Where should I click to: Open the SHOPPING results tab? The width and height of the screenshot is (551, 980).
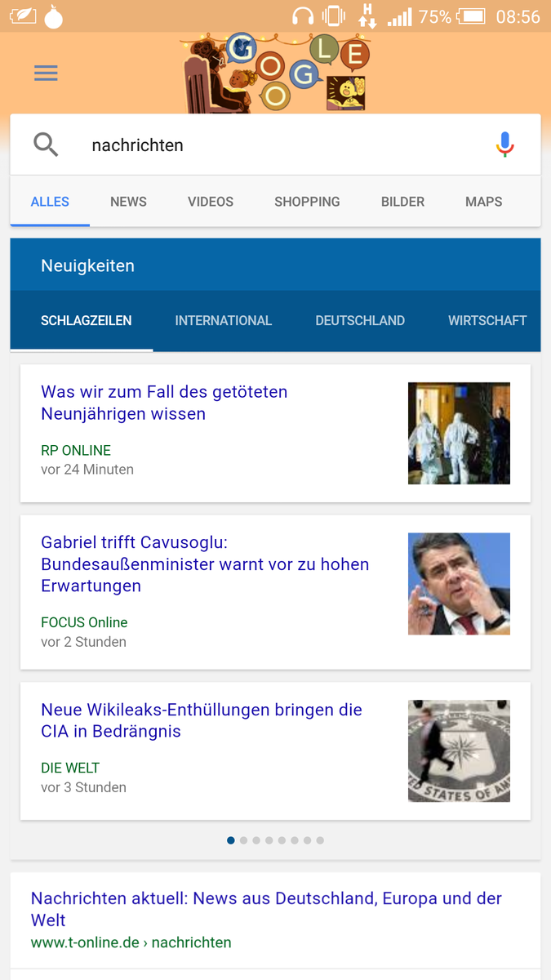(307, 202)
